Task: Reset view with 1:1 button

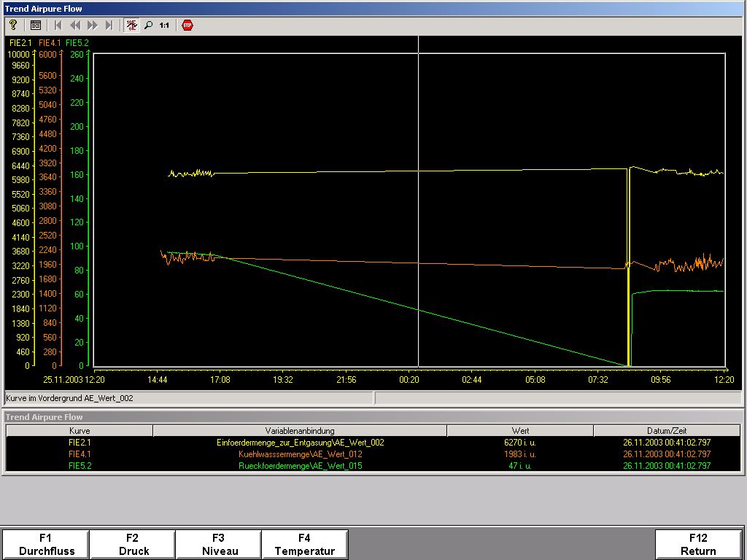Action: click(165, 25)
